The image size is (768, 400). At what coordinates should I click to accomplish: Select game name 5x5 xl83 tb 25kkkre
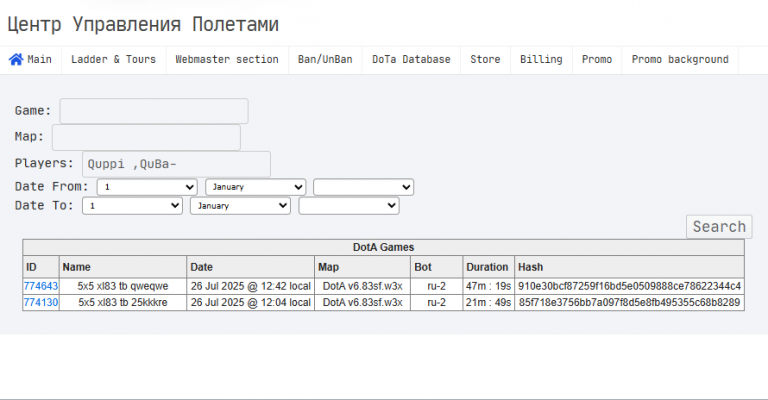point(123,303)
